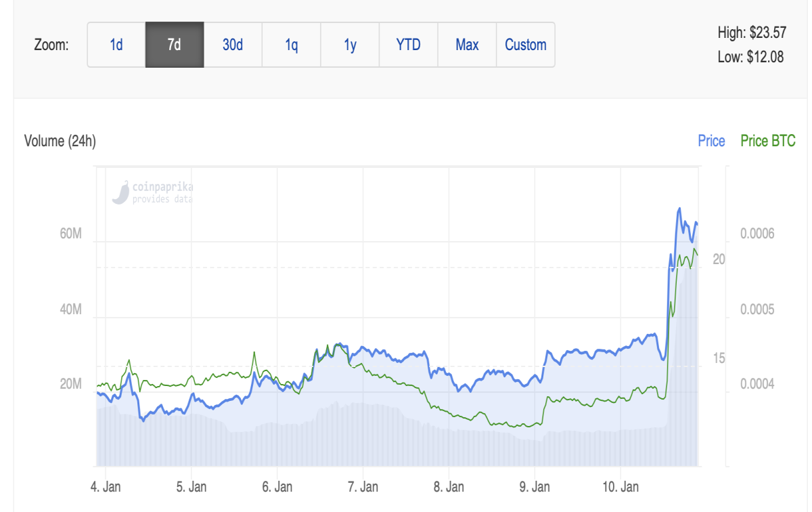This screenshot has width=812, height=512.
Task: Select the 1y zoom range
Action: pos(350,45)
